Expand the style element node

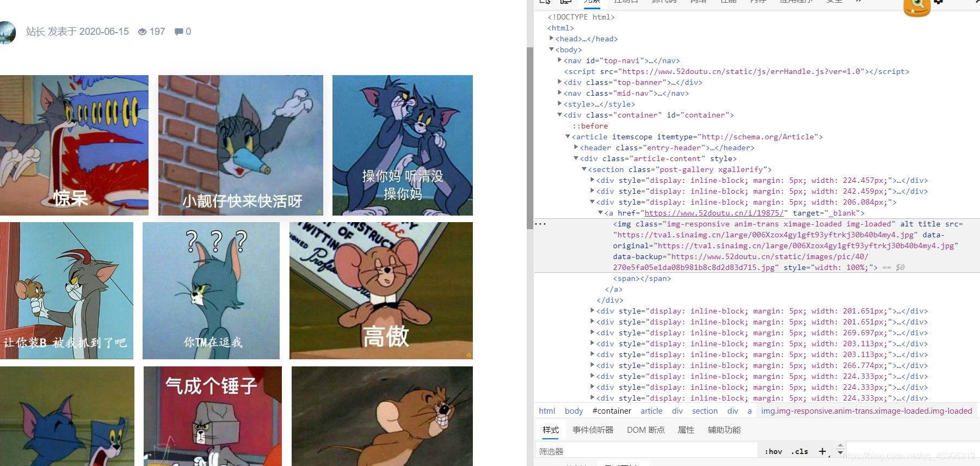click(x=559, y=104)
